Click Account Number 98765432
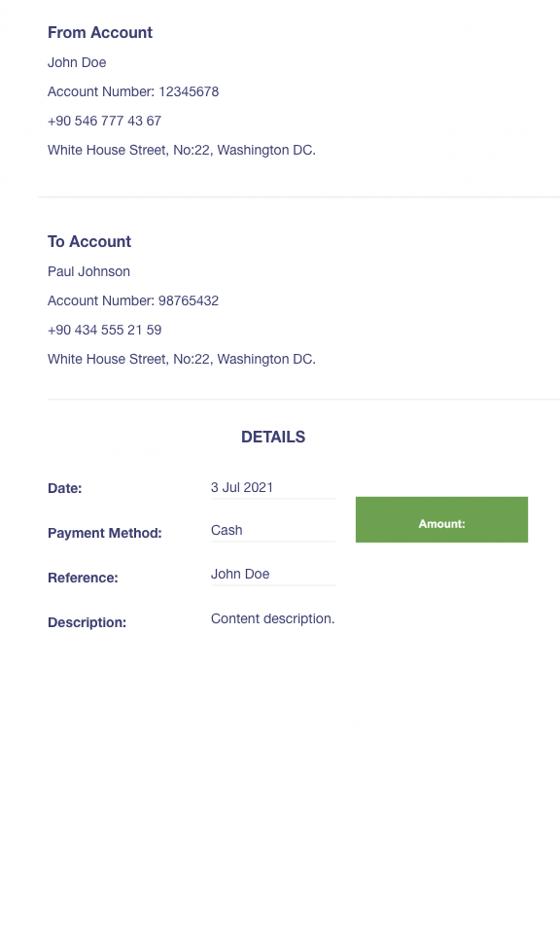 coord(133,300)
